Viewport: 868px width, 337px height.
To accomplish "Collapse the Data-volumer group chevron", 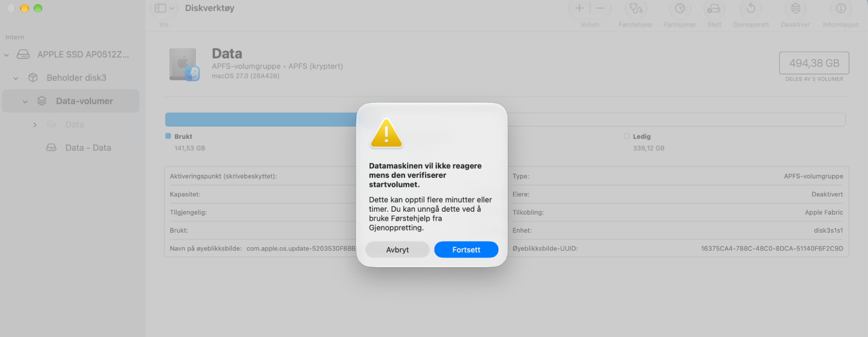I will 25,102.
